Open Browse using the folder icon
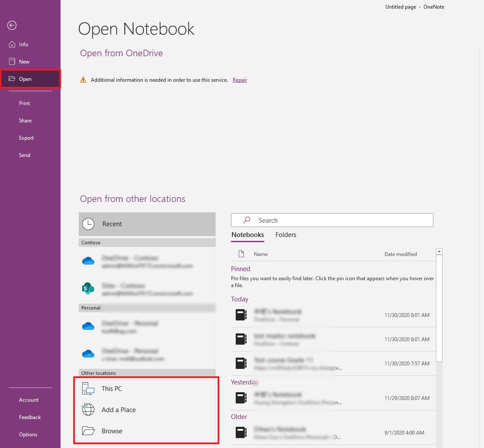Viewport: 484px width, 448px height. 88,431
